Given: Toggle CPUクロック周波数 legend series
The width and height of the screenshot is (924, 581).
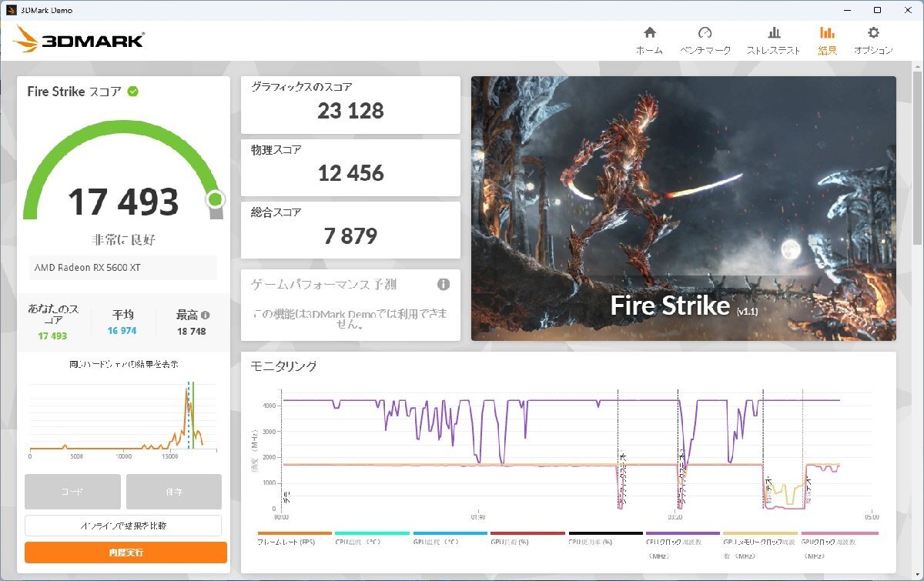Looking at the screenshot, I should coord(683,544).
